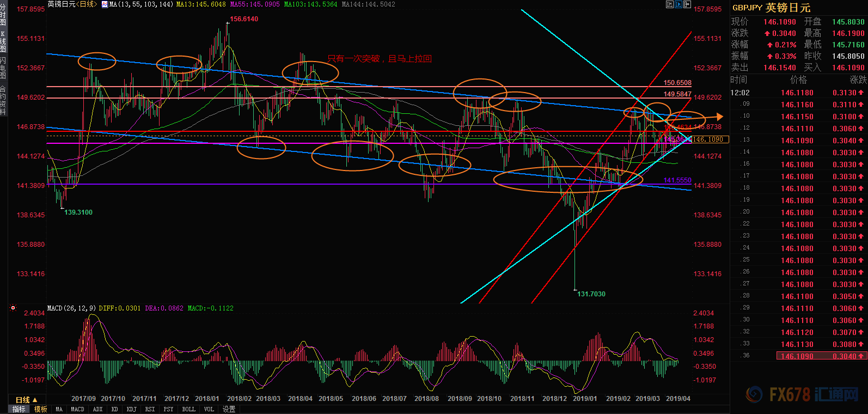Expand the 日线 period selector
This screenshot has width=868, height=414.
[26, 400]
